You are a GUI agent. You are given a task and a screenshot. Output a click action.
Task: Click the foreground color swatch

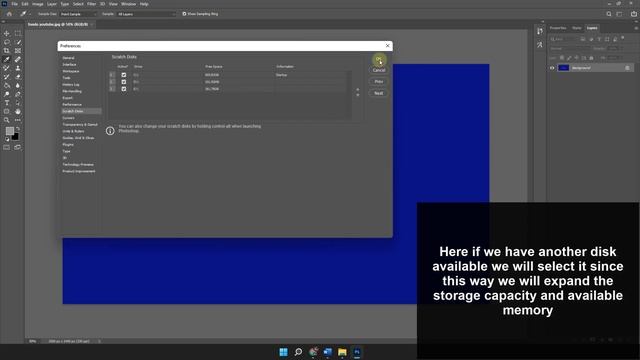pos(9,131)
